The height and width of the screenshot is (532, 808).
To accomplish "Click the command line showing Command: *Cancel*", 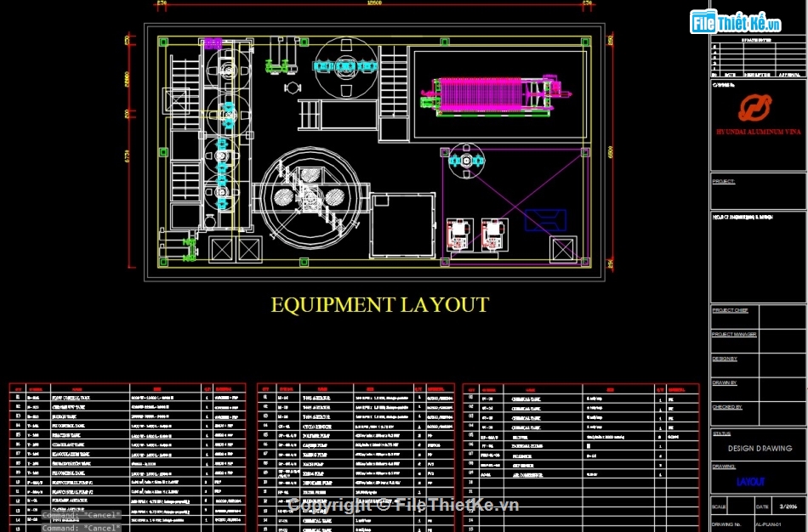I will (83, 524).
